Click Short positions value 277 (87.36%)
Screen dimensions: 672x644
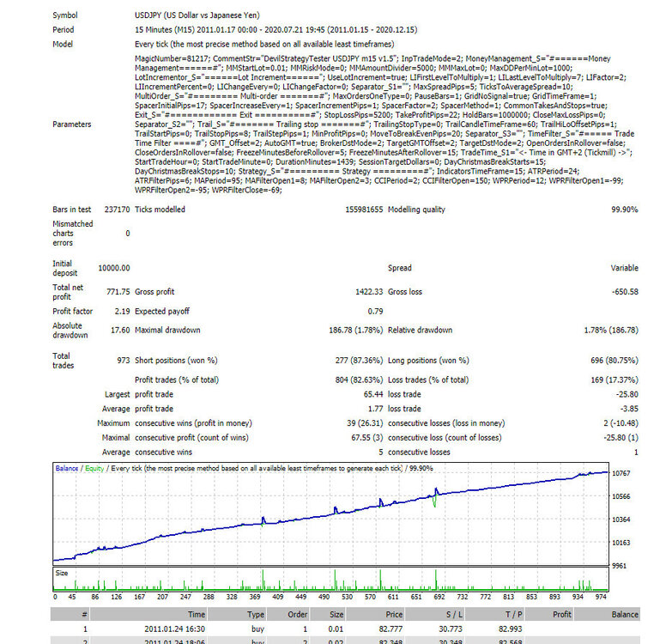pos(359,361)
